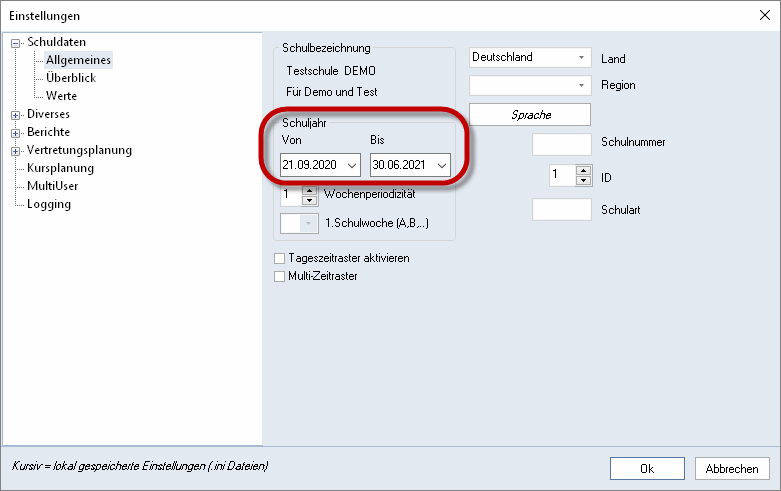Image resolution: width=781 pixels, height=491 pixels.
Task: Open the Bis date picker dropdown
Action: (x=442, y=165)
